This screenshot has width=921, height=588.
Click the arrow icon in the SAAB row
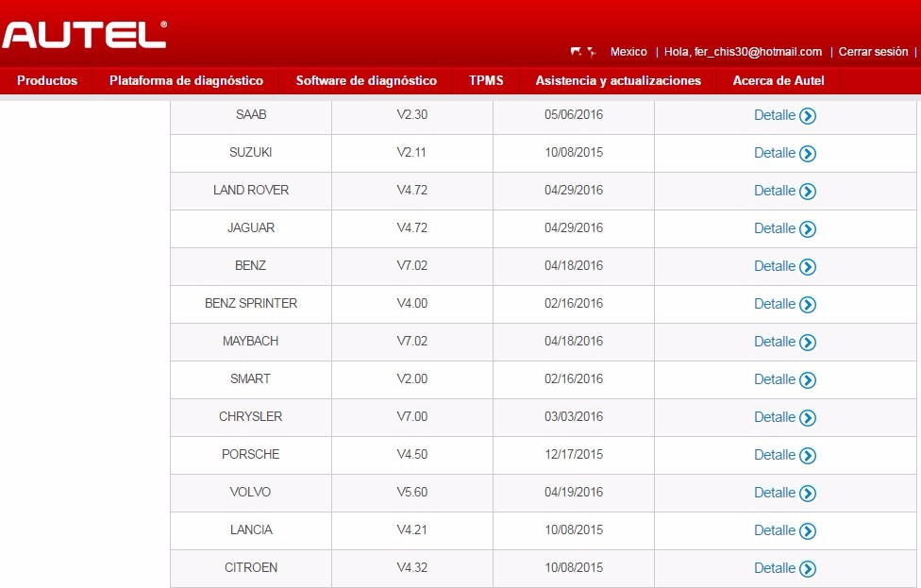pos(808,116)
